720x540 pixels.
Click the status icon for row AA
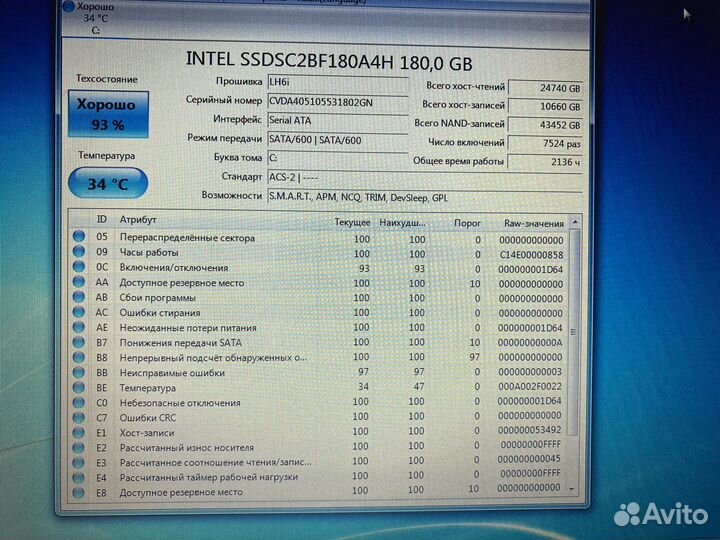coord(79,281)
